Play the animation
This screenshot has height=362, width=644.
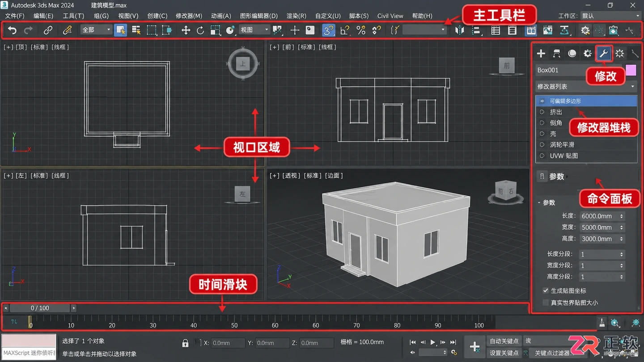pos(432,342)
